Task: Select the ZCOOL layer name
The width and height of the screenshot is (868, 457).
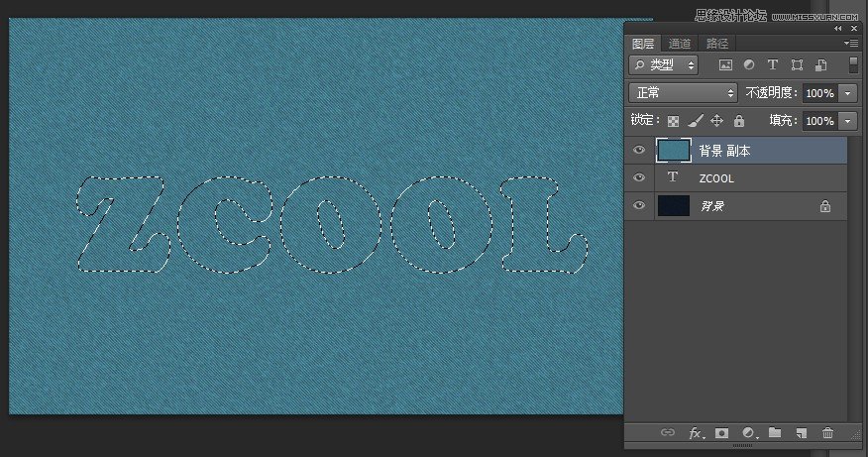Action: click(x=716, y=178)
